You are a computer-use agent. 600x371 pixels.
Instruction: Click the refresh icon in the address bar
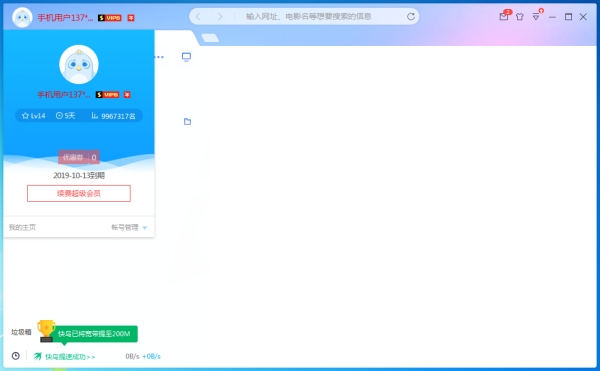[x=411, y=16]
